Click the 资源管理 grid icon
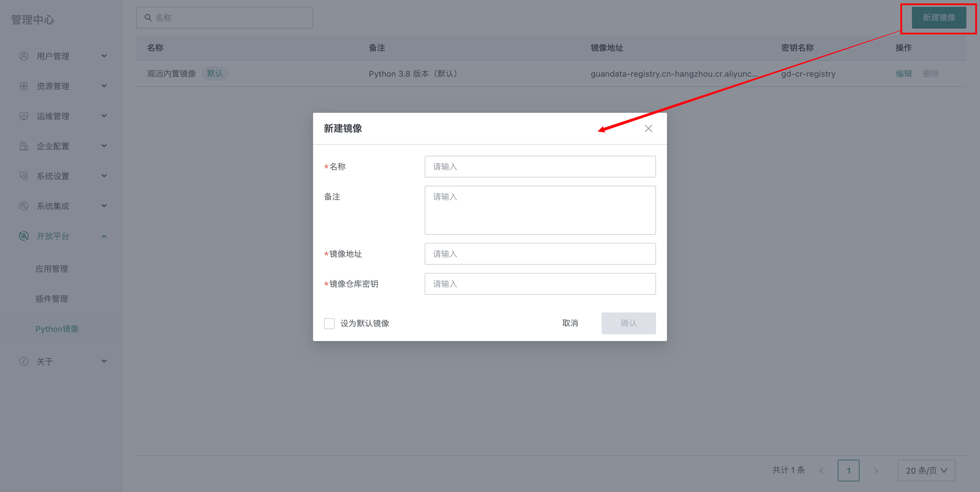 point(23,86)
